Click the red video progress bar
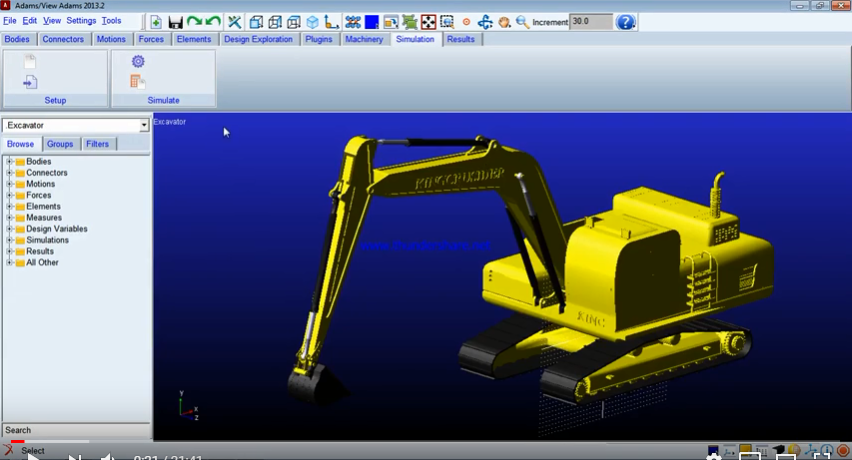 tap(17, 442)
